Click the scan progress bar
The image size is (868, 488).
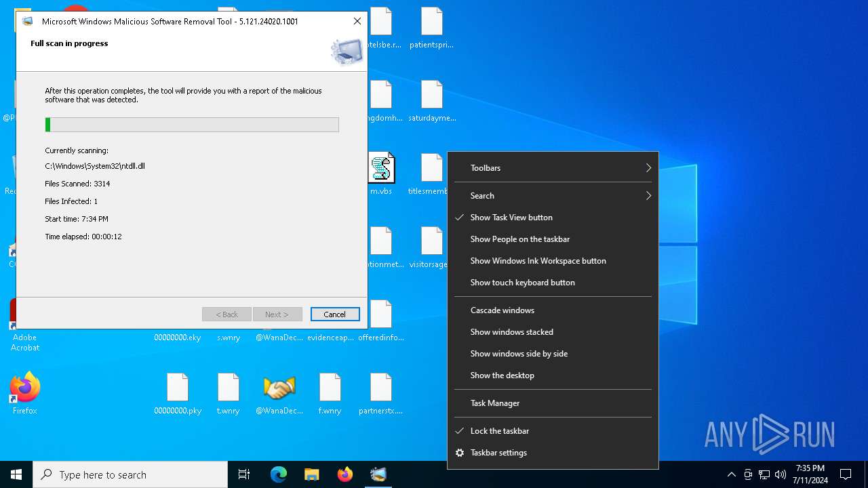pyautogui.click(x=192, y=125)
